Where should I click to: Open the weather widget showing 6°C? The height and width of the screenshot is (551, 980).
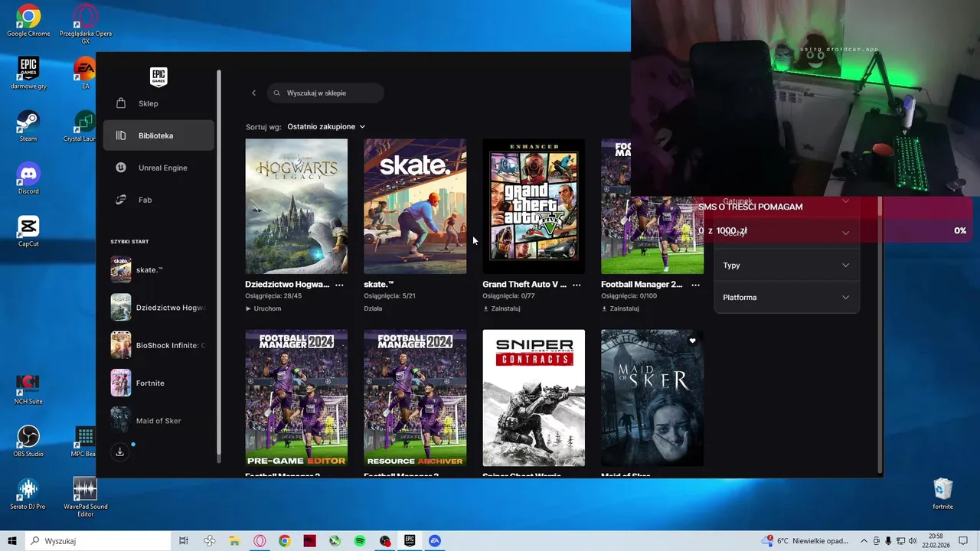coord(806,540)
